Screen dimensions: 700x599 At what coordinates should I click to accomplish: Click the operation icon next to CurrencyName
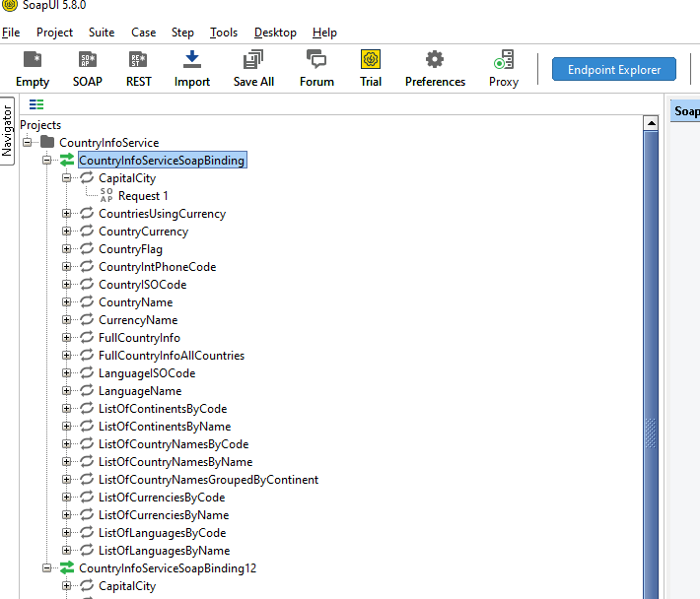[87, 319]
